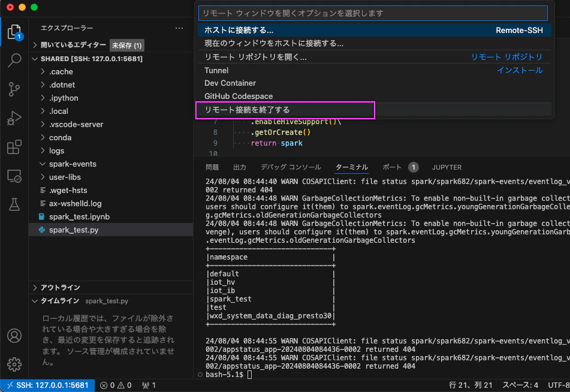Expand the user-libs folder

click(x=111, y=177)
